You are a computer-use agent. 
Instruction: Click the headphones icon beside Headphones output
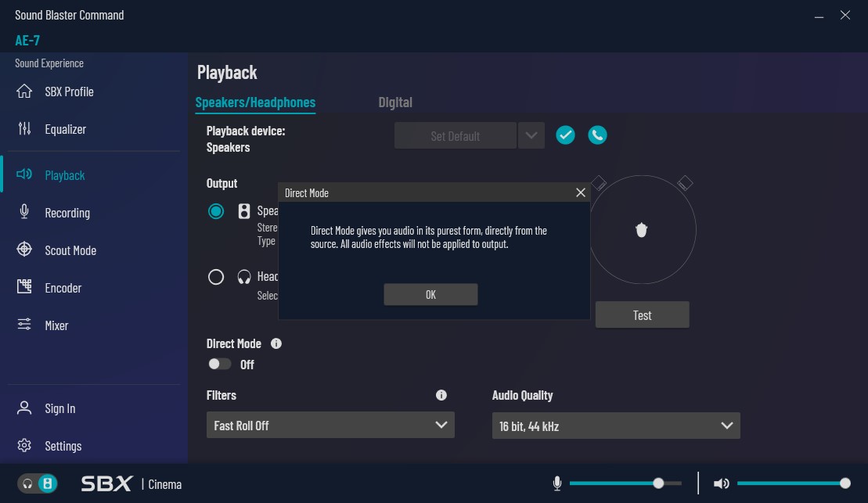pyautogui.click(x=244, y=277)
